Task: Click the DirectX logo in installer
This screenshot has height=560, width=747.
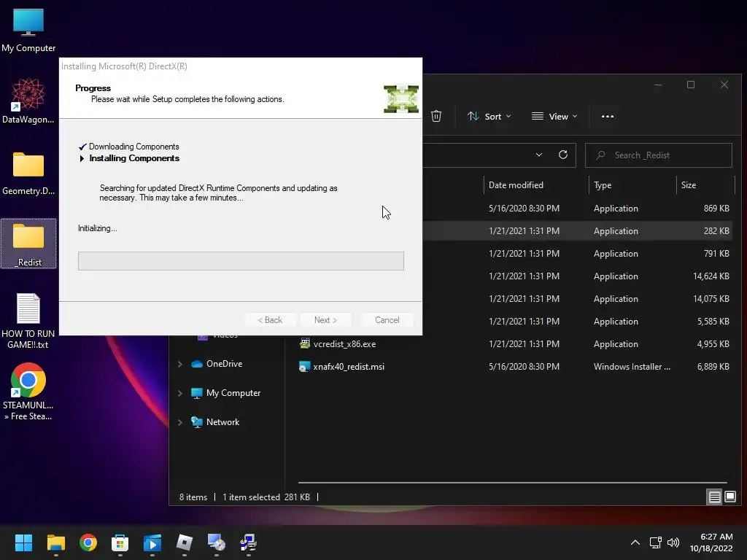Action: 401,98
